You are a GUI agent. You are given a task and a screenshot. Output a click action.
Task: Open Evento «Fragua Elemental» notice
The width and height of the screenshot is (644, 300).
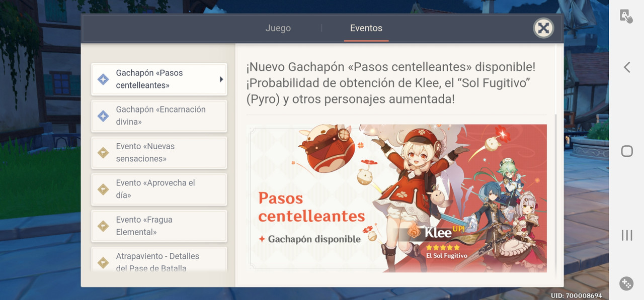tap(159, 226)
